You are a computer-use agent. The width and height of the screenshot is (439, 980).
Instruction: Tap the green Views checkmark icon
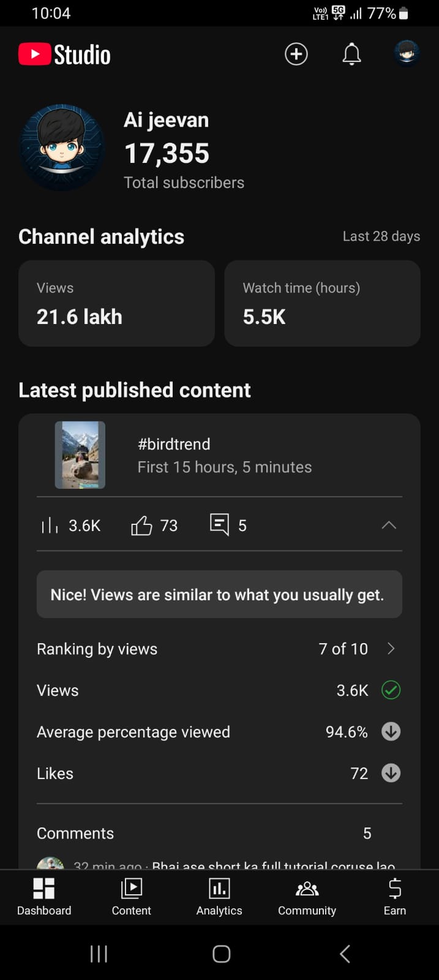point(391,690)
